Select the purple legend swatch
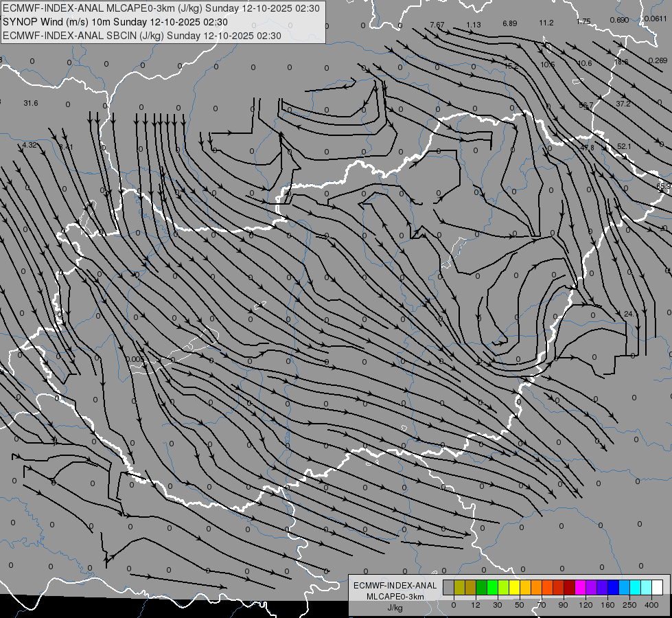 [x=592, y=587]
